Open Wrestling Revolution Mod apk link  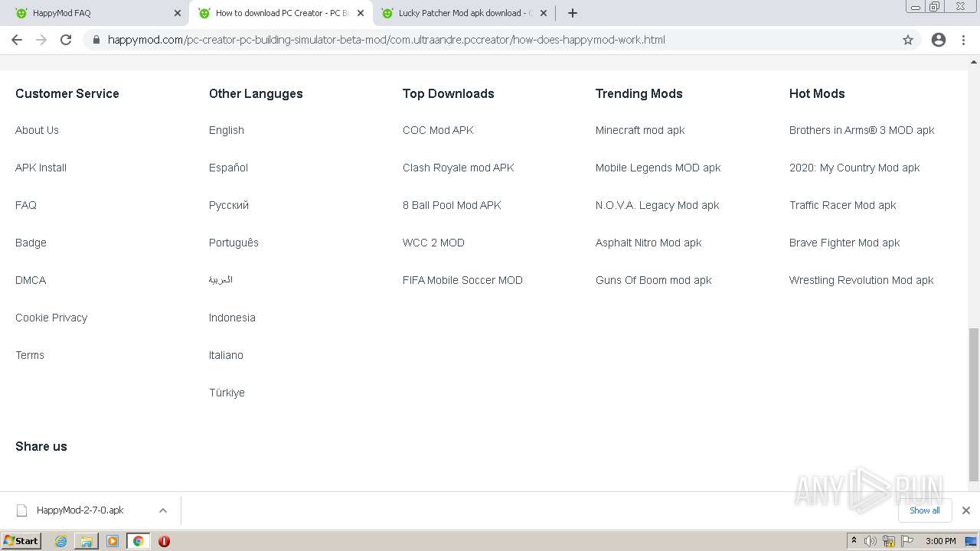pos(861,280)
